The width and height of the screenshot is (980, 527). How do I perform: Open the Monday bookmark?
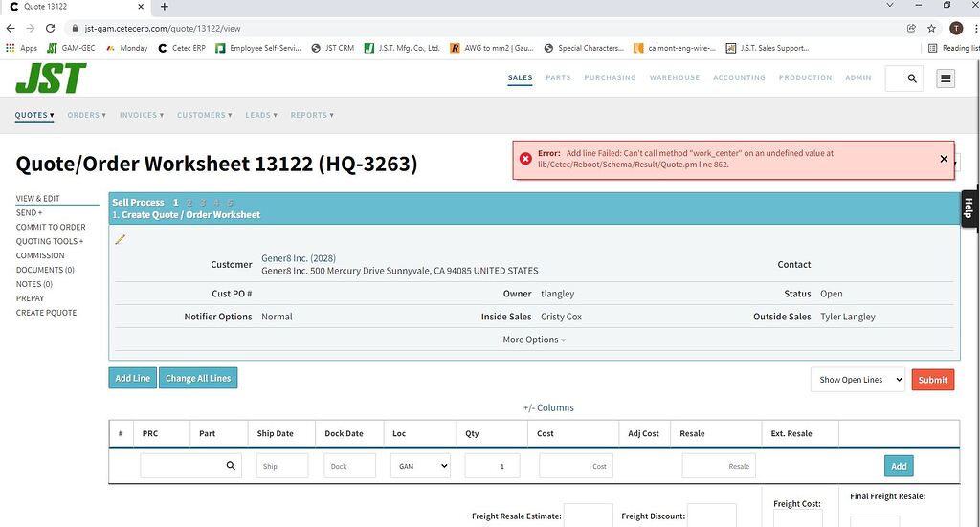[x=127, y=48]
